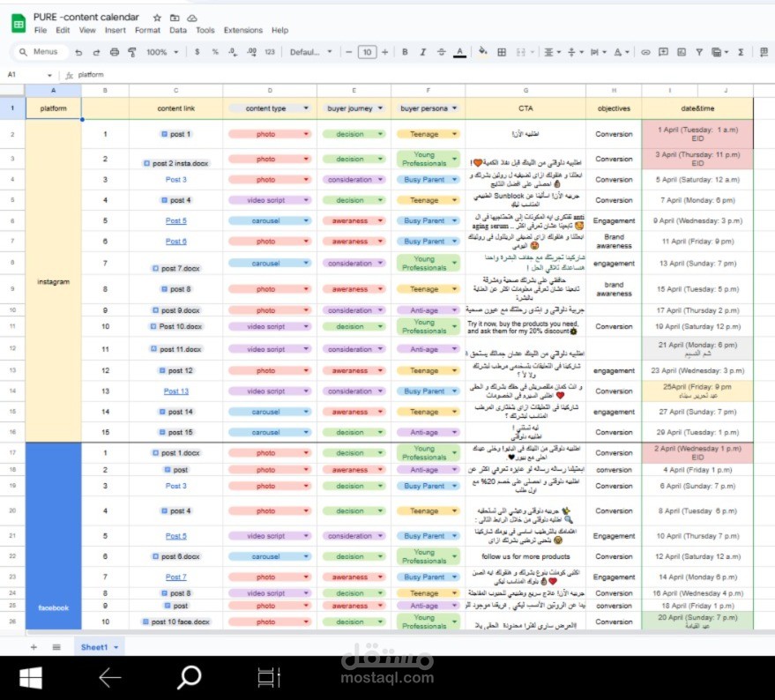Apply percent format icon

tap(215, 52)
